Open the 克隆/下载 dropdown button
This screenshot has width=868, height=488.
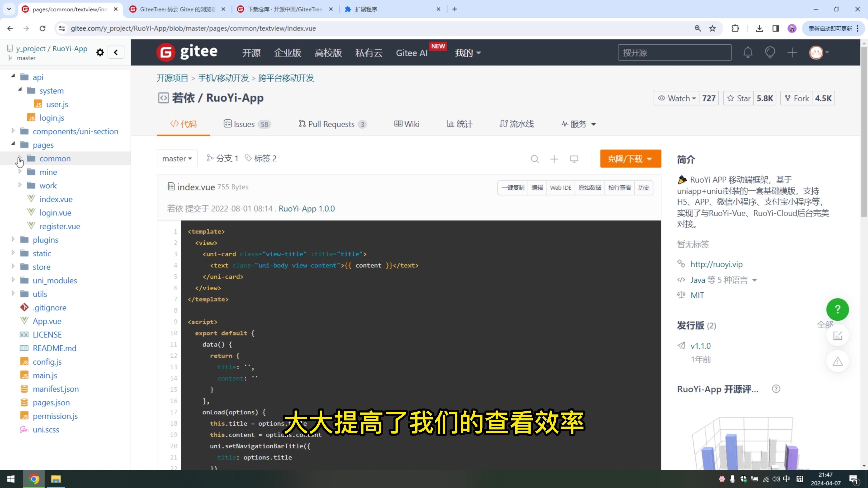point(630,159)
